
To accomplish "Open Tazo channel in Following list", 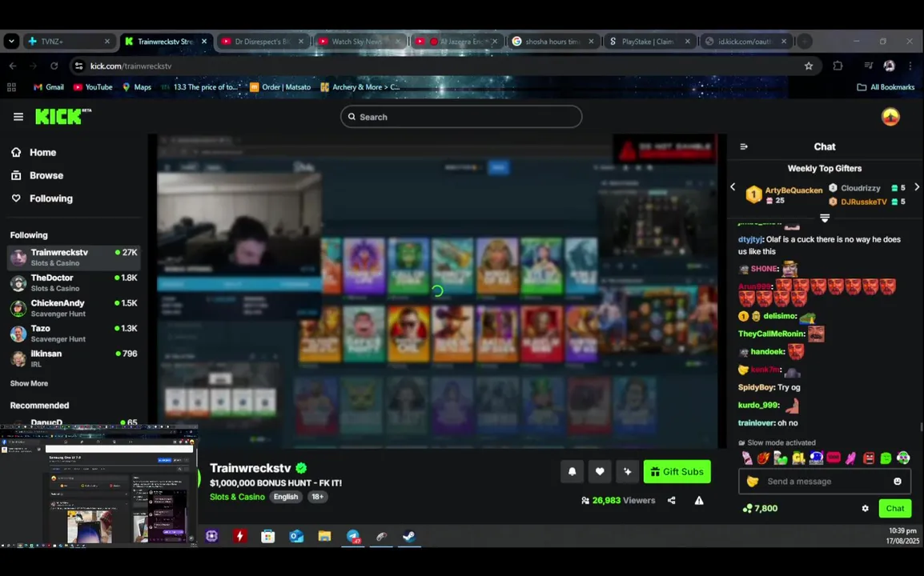I will (74, 334).
